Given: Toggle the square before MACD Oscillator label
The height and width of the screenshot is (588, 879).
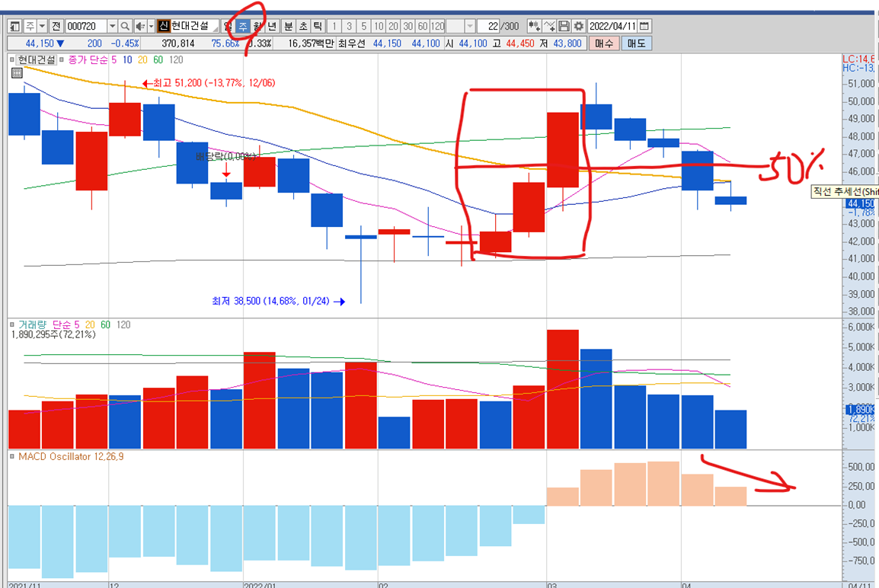Looking at the screenshot, I should tap(11, 456).
